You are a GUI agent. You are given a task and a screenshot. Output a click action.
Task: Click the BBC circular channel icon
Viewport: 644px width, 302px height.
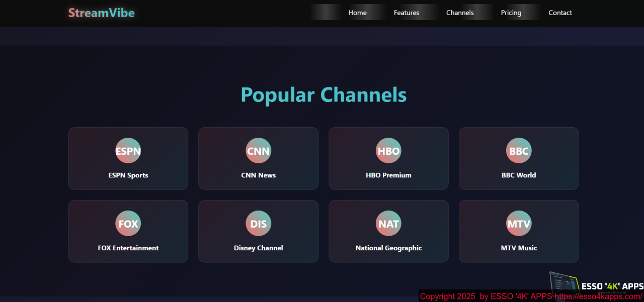tap(519, 151)
